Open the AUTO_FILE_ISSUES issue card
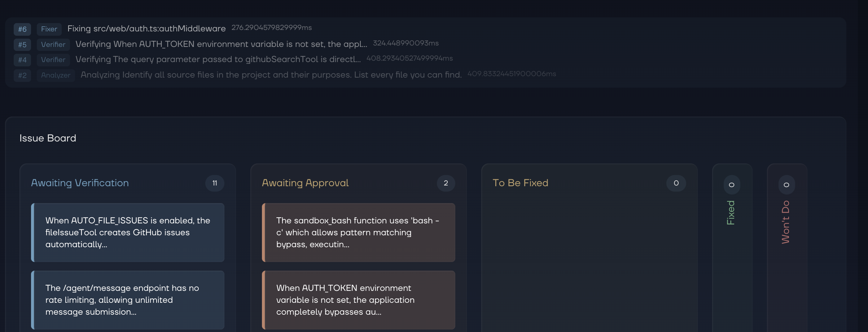The image size is (868, 332). coord(128,232)
